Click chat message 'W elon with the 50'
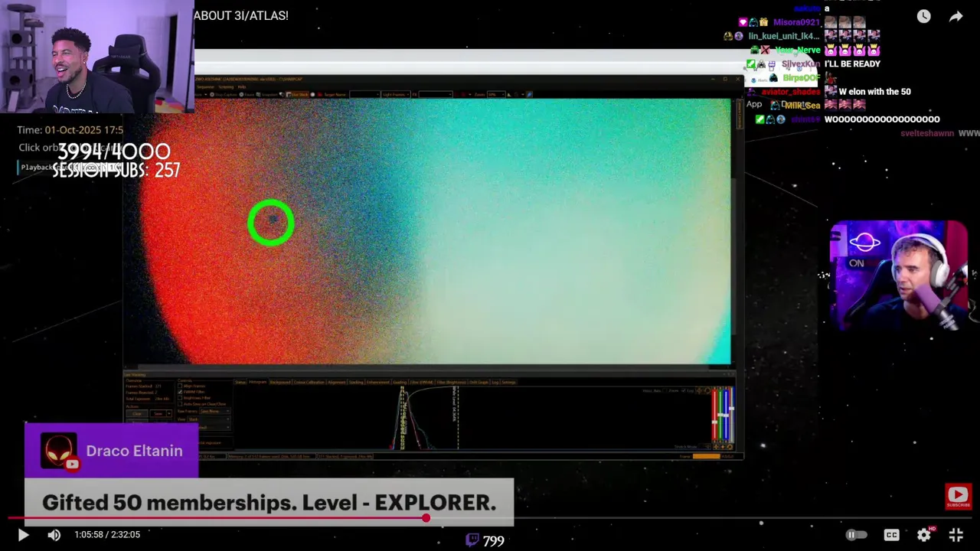This screenshot has width=980, height=551. (875, 91)
